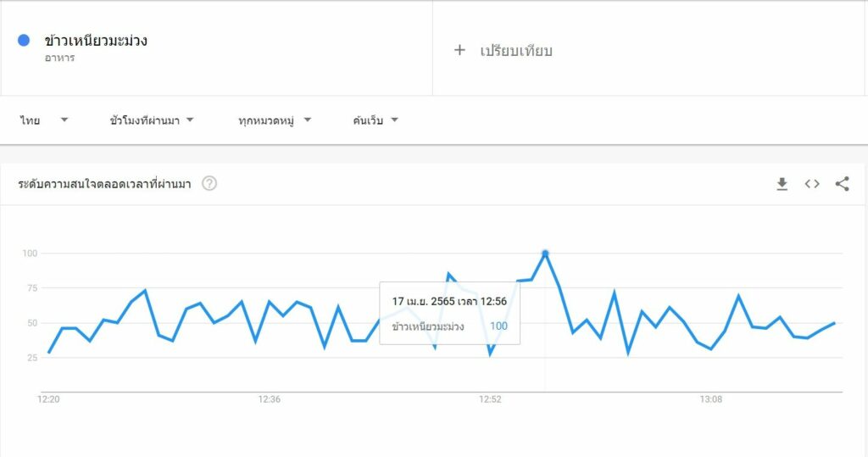
Task: Click the 12:20 axis time label
Action: coord(48,399)
